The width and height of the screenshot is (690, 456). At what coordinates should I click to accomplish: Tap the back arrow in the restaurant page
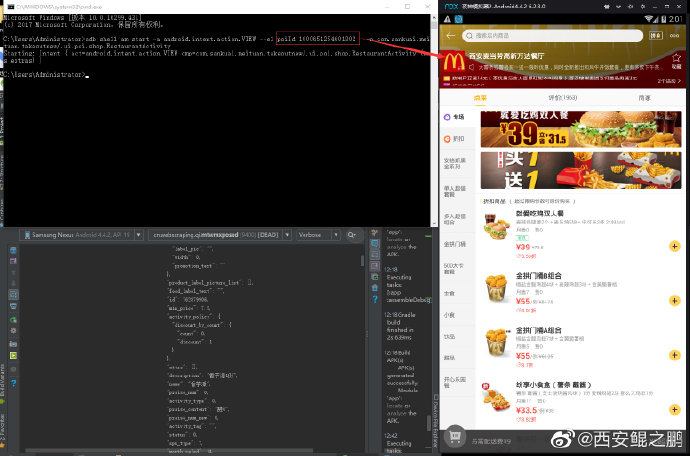(x=450, y=36)
